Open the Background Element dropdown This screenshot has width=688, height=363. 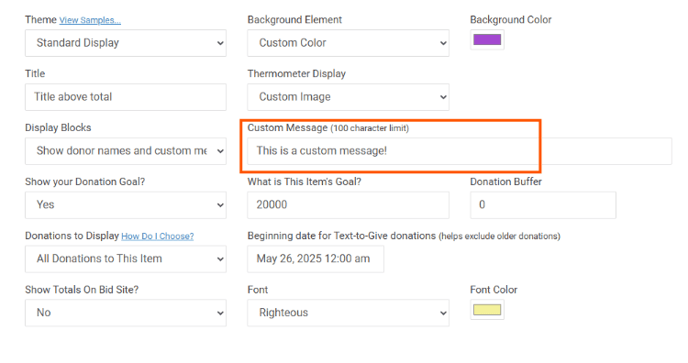coord(348,43)
